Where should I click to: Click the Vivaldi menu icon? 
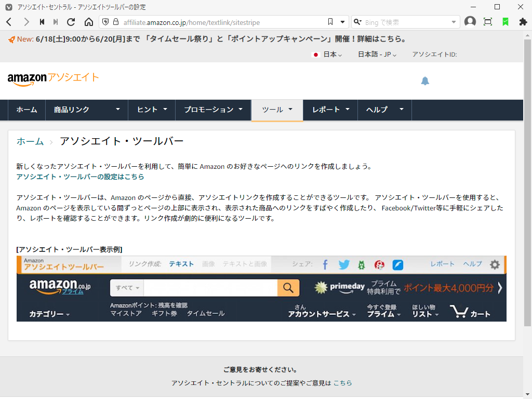[x=9, y=7]
